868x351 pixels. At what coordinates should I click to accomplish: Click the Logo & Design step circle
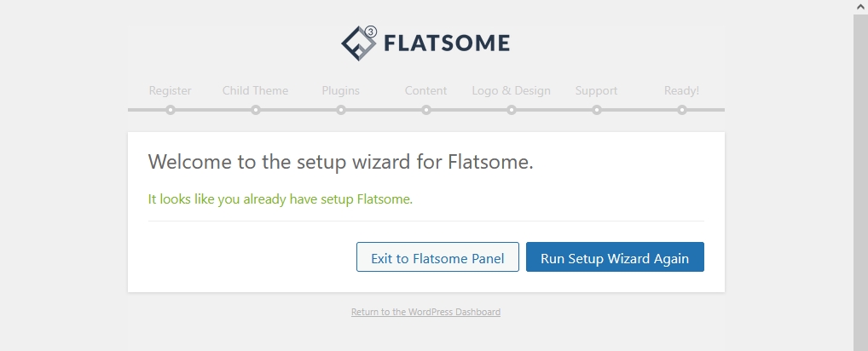[512, 110]
